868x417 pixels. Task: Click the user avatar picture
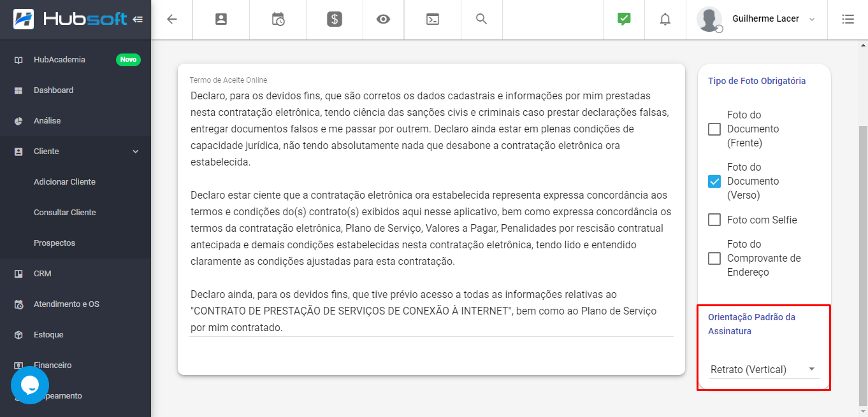click(709, 19)
